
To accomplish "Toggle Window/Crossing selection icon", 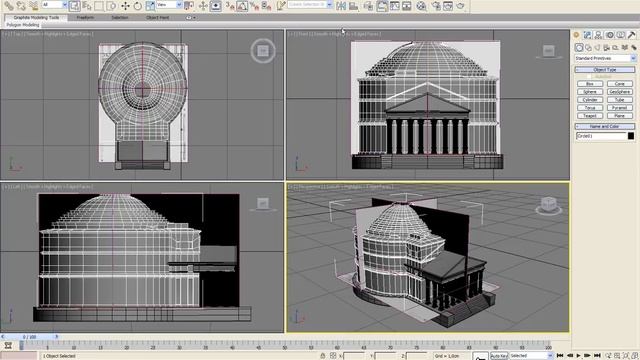I will (x=111, y=6).
